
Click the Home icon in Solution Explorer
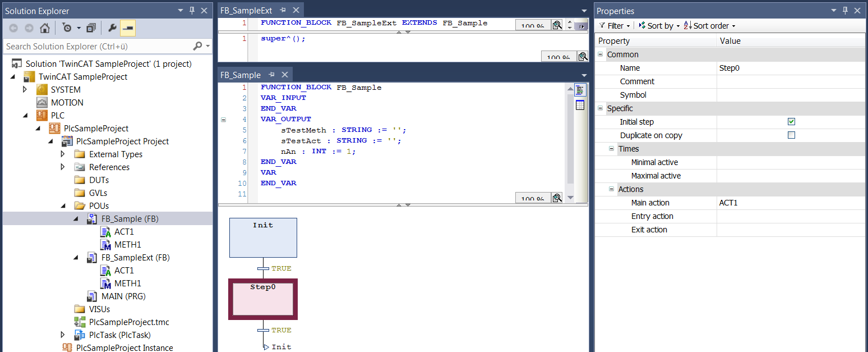(x=44, y=28)
